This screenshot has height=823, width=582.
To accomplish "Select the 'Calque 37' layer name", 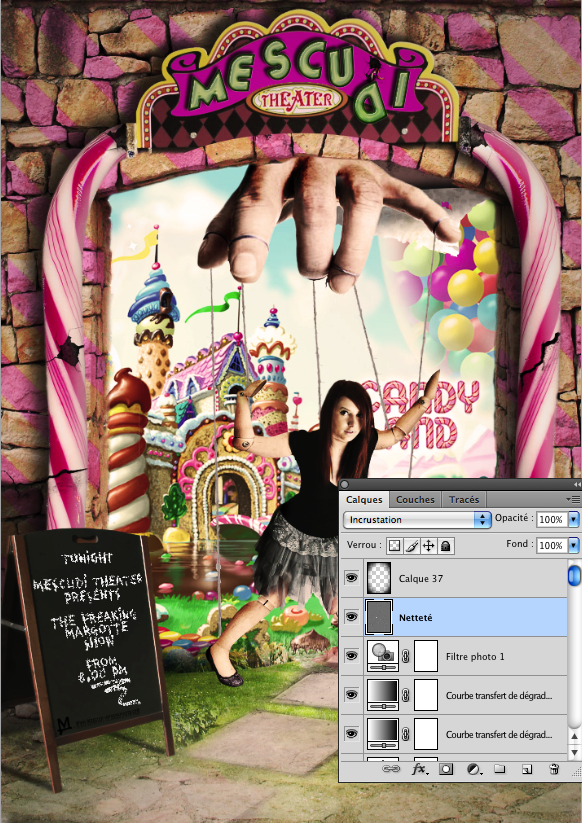I will pyautogui.click(x=421, y=578).
